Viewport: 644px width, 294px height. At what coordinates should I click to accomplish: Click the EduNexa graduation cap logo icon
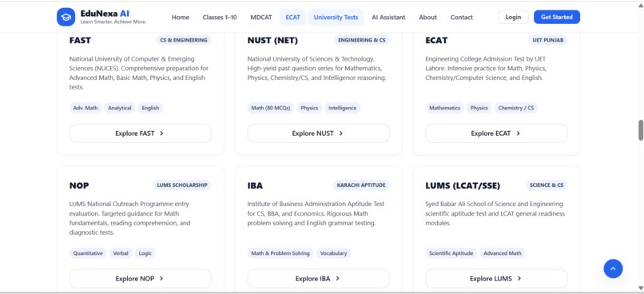pos(66,17)
